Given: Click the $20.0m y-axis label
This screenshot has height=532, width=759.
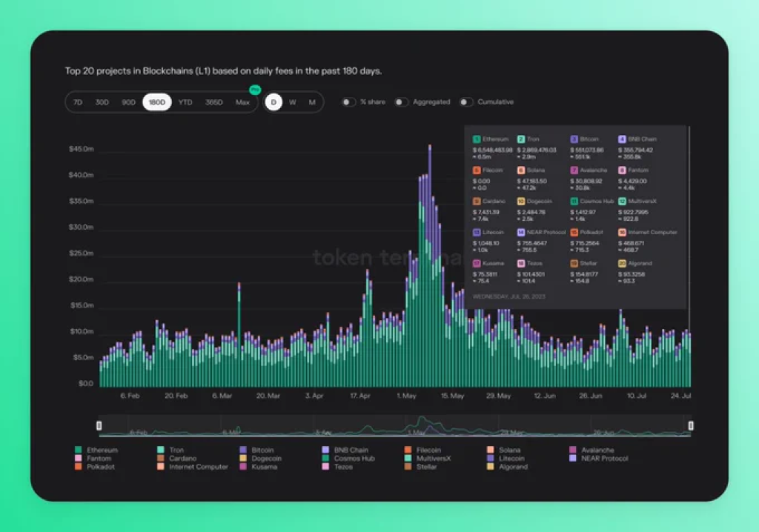Looking at the screenshot, I should click(x=82, y=279).
